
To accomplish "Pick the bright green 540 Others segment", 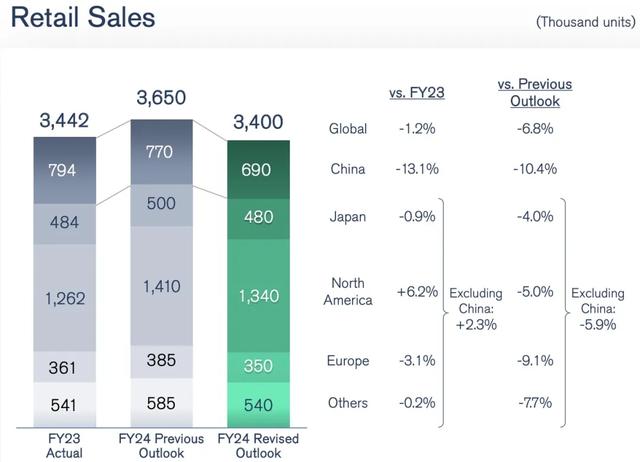I will (x=258, y=407).
